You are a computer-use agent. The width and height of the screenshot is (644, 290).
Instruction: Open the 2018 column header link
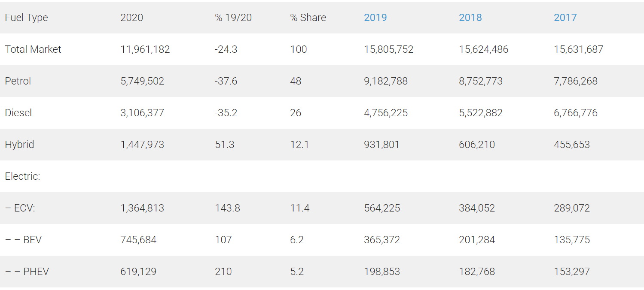point(470,18)
